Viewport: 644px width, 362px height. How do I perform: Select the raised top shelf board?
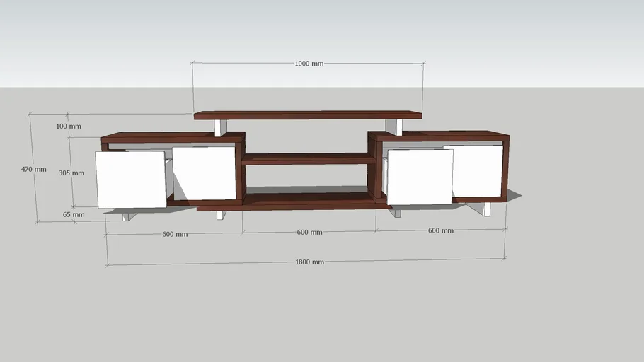308,115
